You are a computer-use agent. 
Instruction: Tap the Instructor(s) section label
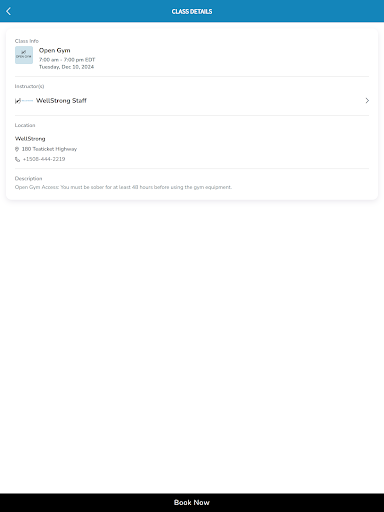(x=29, y=86)
